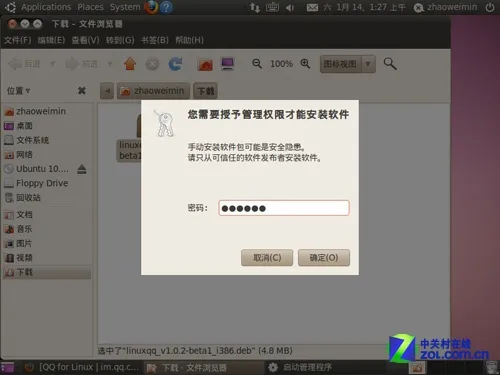Open the System menu
This screenshot has height=375, width=500.
click(x=125, y=7)
